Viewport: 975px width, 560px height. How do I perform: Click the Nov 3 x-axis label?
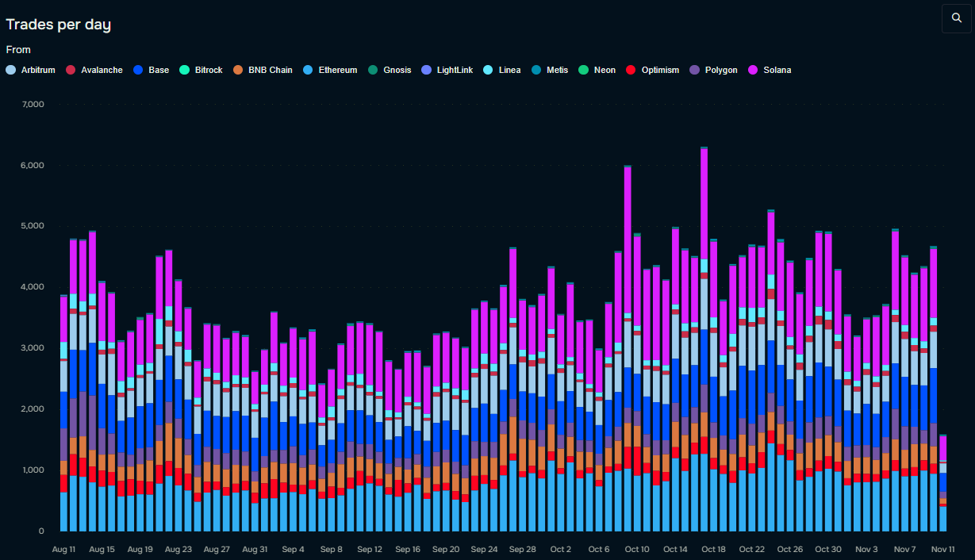tap(866, 549)
